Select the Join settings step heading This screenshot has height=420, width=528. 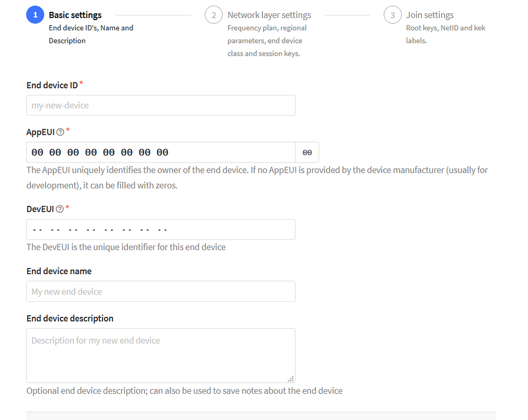[x=429, y=14]
